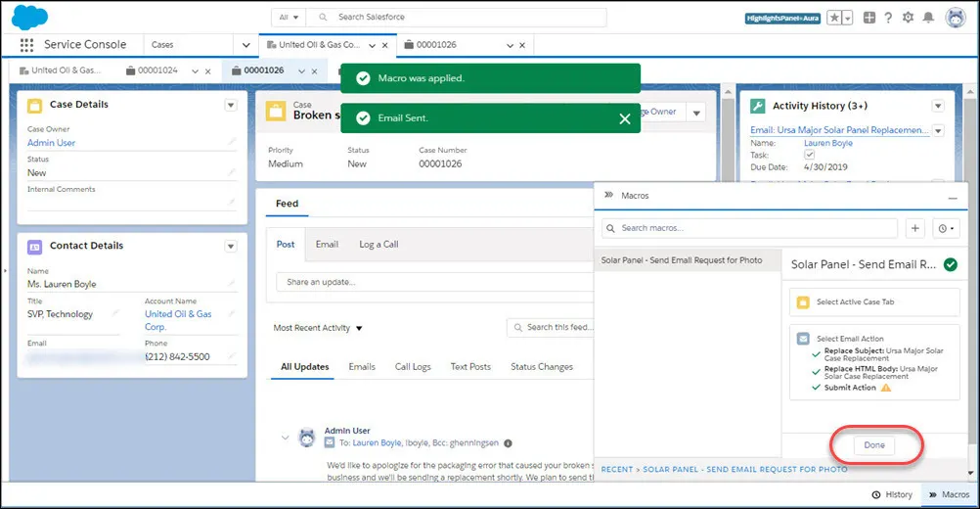The image size is (980, 509).
Task: Open the Setup gear icon
Action: pos(909,18)
